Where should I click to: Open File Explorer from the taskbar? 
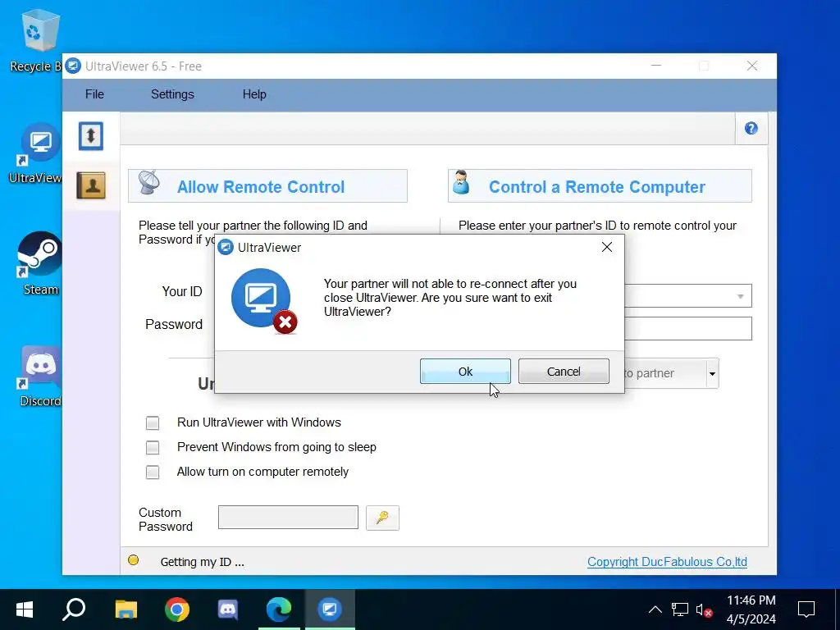click(126, 609)
